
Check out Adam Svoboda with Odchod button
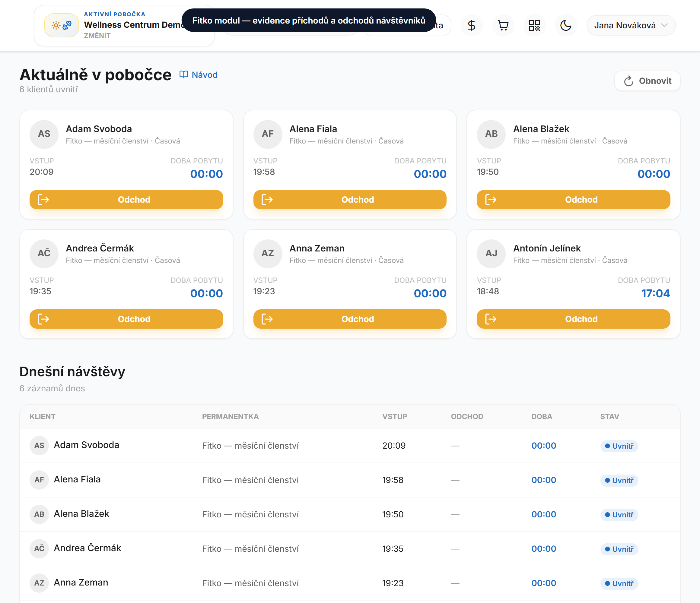coord(126,200)
